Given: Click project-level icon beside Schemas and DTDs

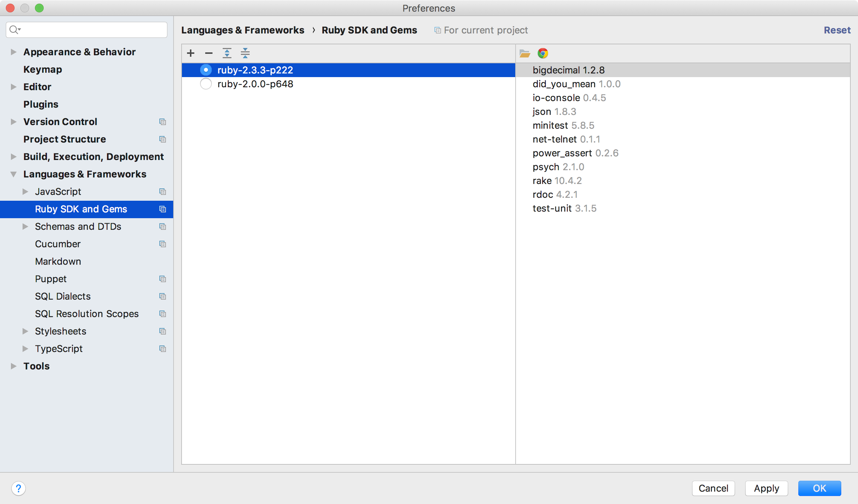Looking at the screenshot, I should tap(163, 227).
